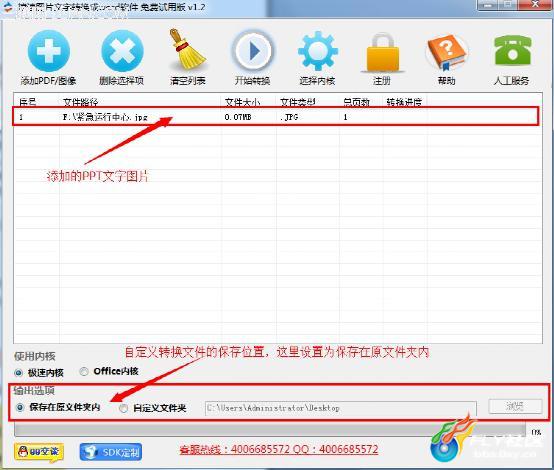Click the 人工服务 telephone icon

click(x=512, y=50)
